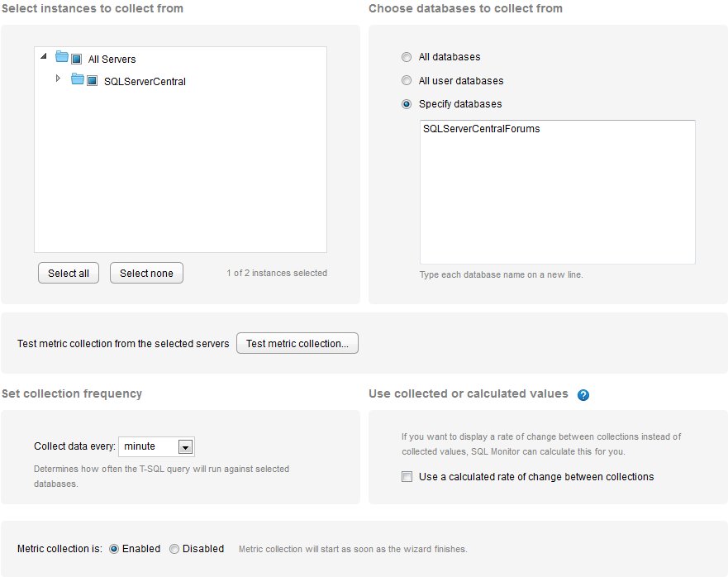Select the SQLServerCentral tree item label
The image size is (728, 577).
coord(145,82)
